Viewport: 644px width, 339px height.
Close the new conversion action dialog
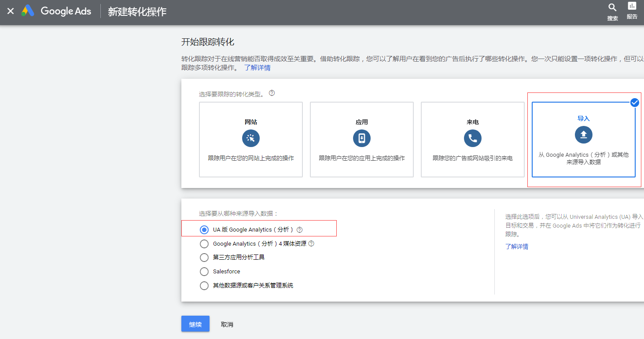click(11, 11)
